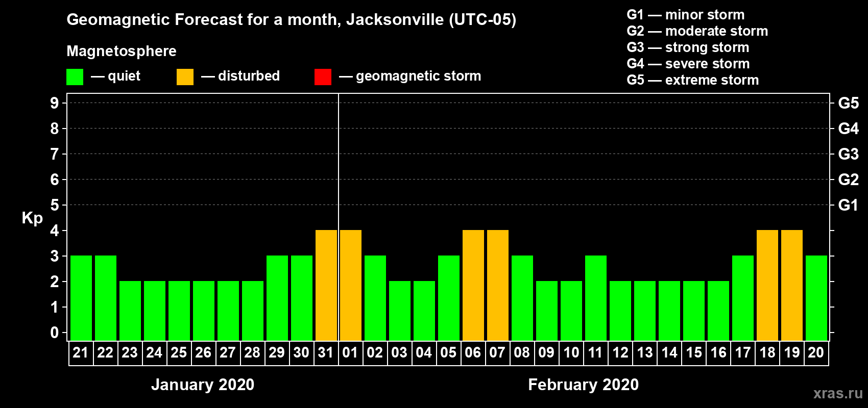Select the green bar for January 22
Viewport: 868px width, 408px height.
[x=106, y=298]
